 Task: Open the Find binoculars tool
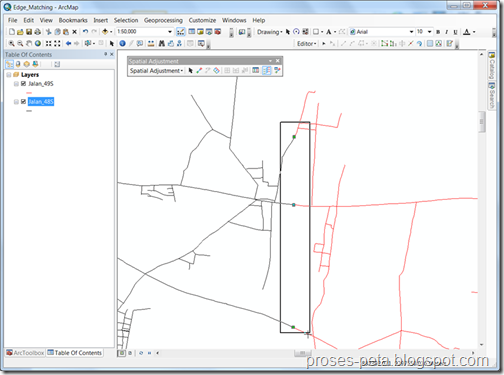coord(162,43)
